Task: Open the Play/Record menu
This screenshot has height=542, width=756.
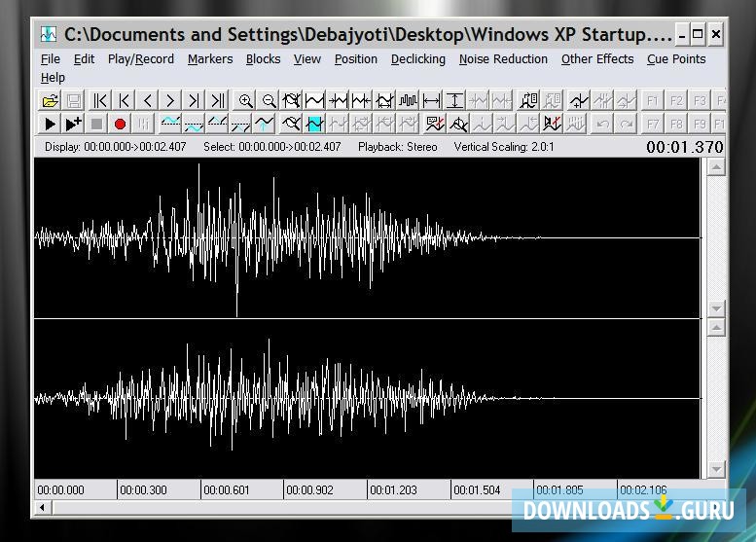Action: click(x=141, y=58)
